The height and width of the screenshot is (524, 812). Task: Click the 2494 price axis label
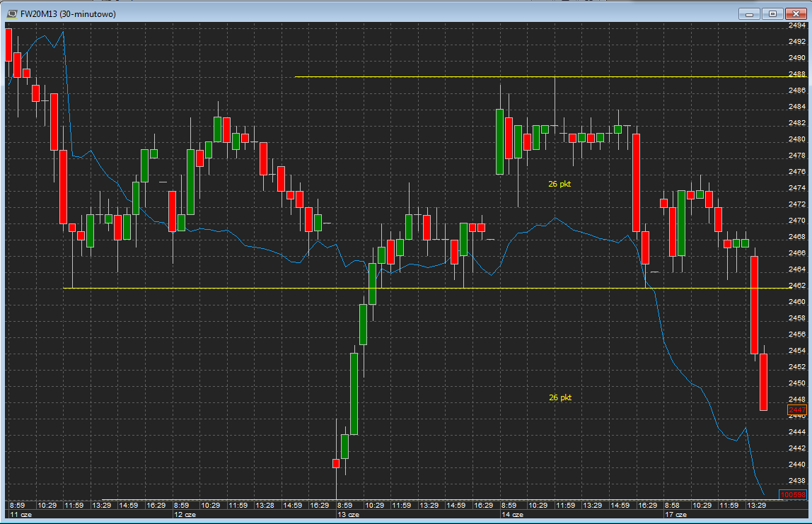tap(796, 25)
